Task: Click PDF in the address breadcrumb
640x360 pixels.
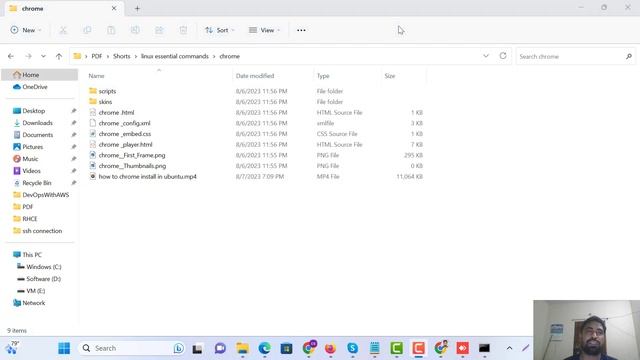Action: [97, 56]
